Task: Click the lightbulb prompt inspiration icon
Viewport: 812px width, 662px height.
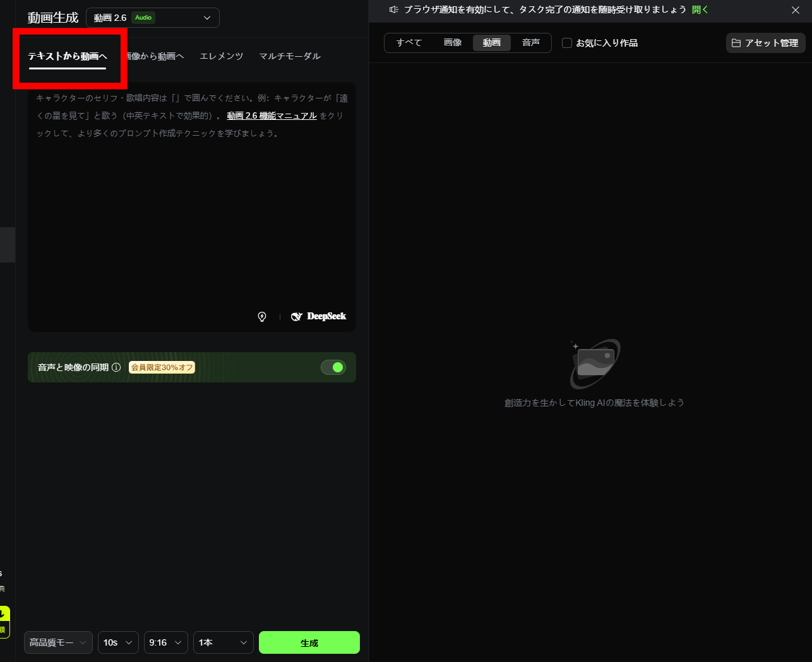Action: [262, 317]
